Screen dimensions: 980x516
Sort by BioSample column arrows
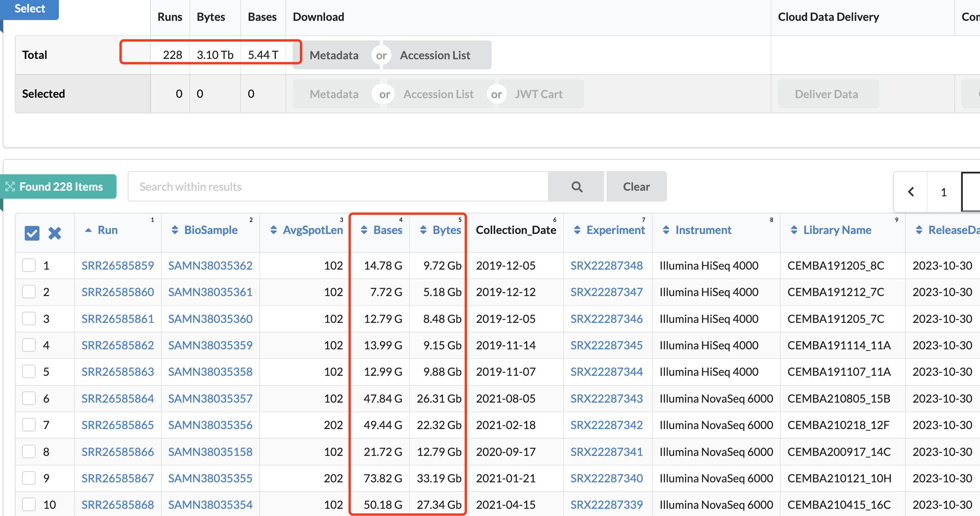coord(175,230)
